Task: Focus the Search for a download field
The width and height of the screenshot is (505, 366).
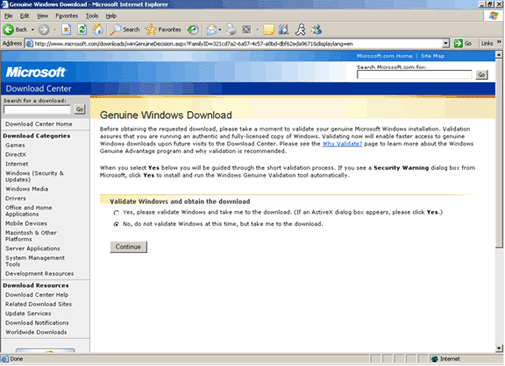Action: pos(37,109)
